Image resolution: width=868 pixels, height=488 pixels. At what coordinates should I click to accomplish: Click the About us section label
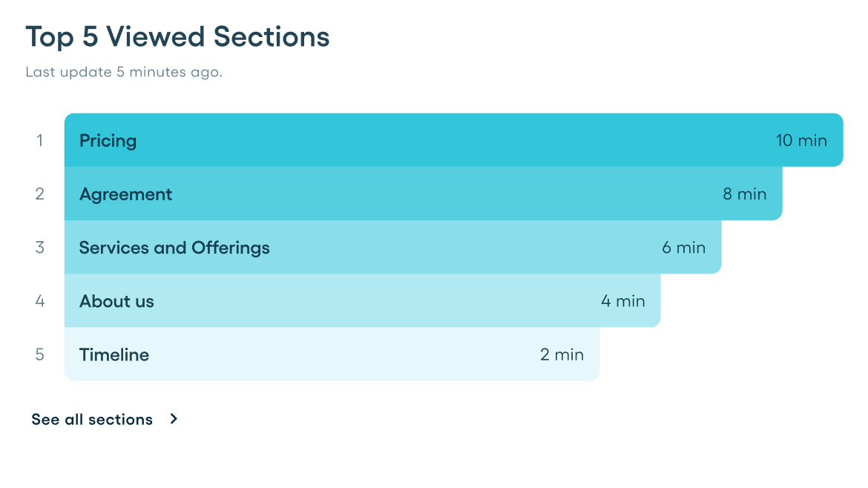click(x=116, y=301)
